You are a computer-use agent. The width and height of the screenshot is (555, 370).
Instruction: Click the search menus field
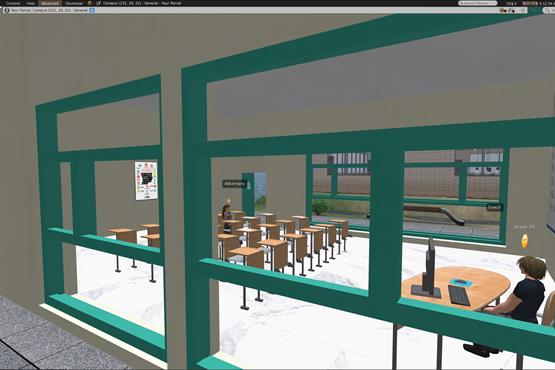[477, 3]
